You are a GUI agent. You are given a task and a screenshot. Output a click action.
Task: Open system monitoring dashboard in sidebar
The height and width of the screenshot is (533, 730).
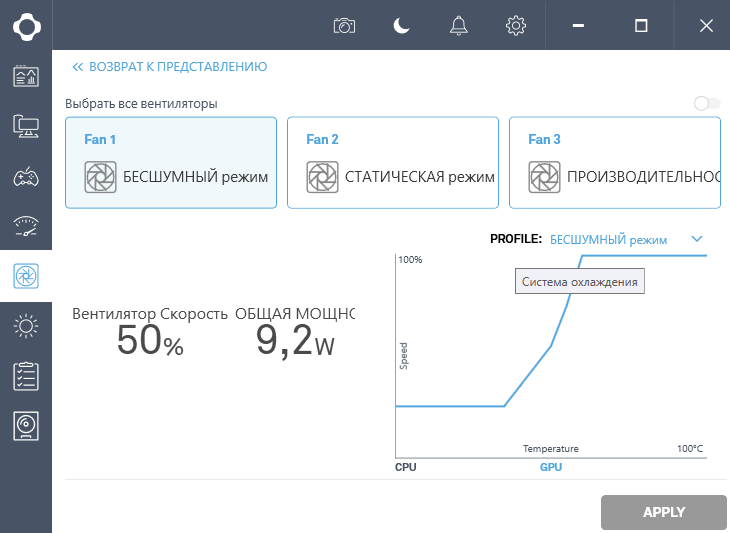[26, 76]
